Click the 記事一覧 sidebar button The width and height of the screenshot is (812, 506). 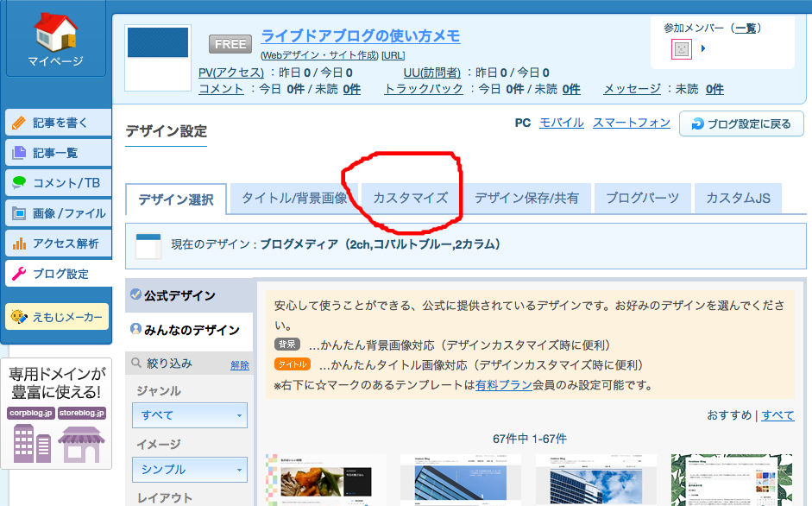[x=59, y=153]
